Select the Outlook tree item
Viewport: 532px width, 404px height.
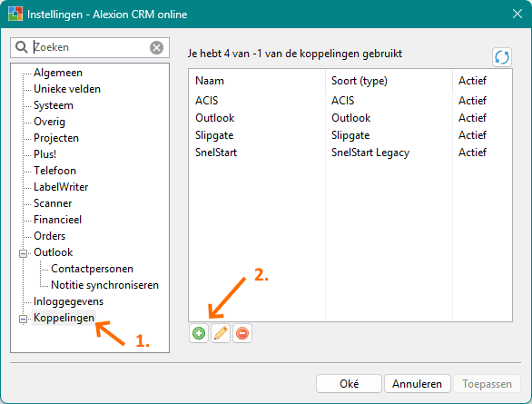tap(54, 252)
